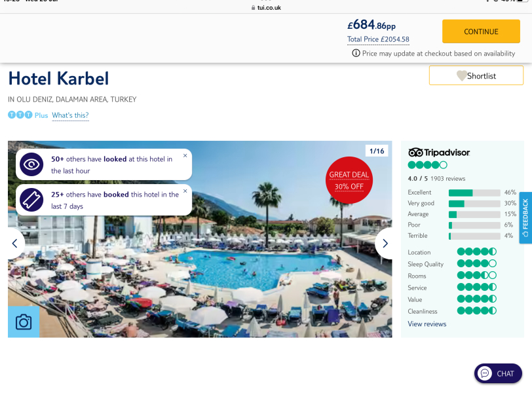Click a TUI 'T' rating icon

(x=11, y=115)
